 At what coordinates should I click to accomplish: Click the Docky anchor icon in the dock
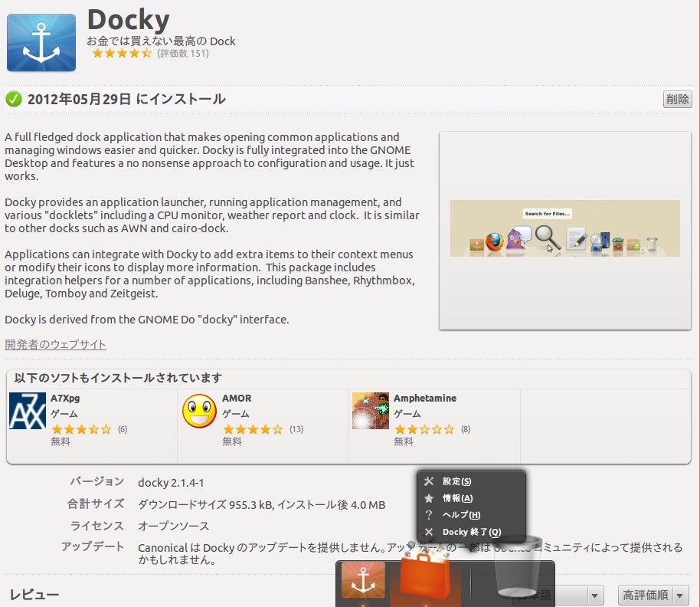(363, 579)
